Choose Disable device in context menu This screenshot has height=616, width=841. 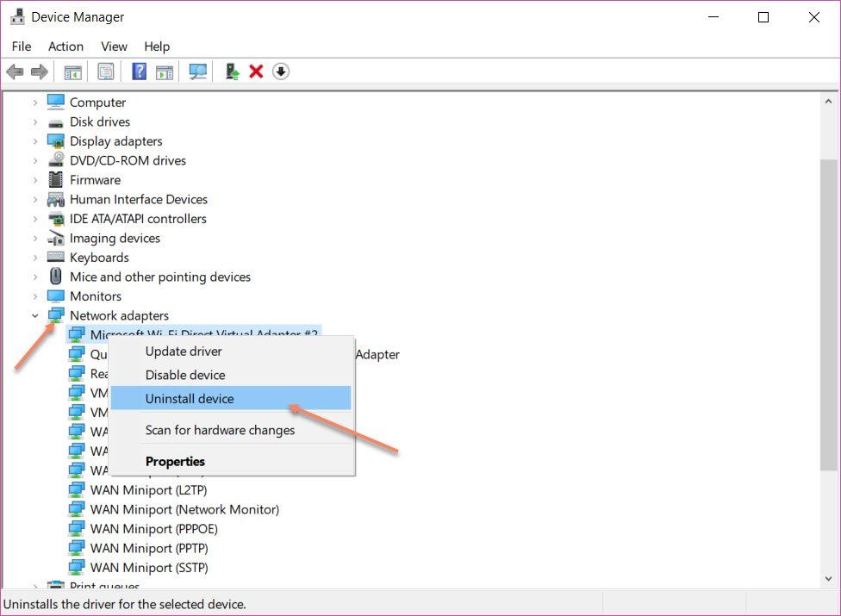tap(185, 375)
